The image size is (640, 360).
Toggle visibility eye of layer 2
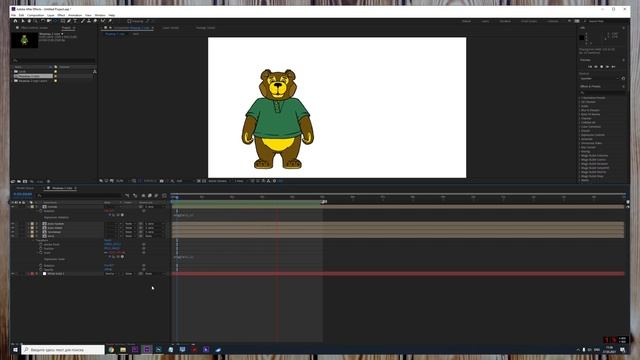point(13,224)
